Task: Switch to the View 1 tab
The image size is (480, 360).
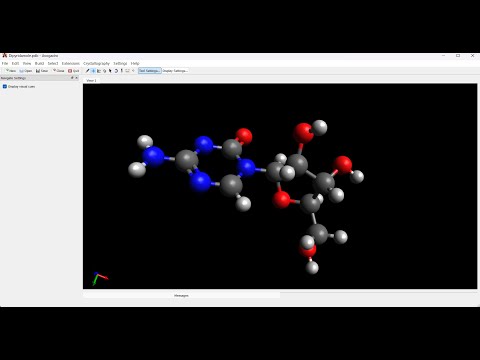Action: 91,80
